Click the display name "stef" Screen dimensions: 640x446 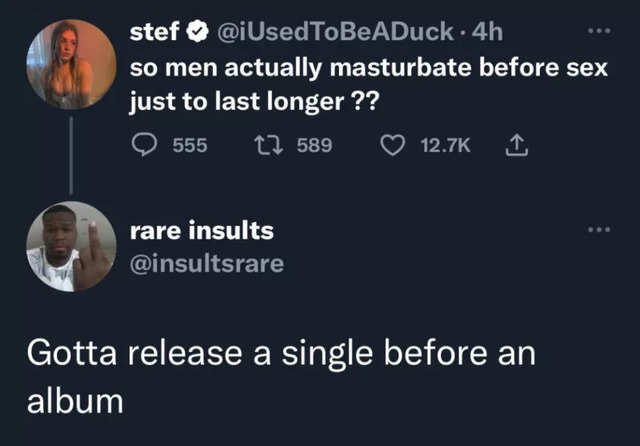point(155,34)
